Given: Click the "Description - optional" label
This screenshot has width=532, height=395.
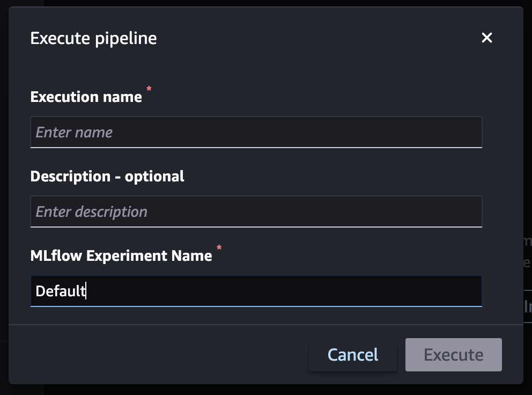Looking at the screenshot, I should [x=107, y=177].
